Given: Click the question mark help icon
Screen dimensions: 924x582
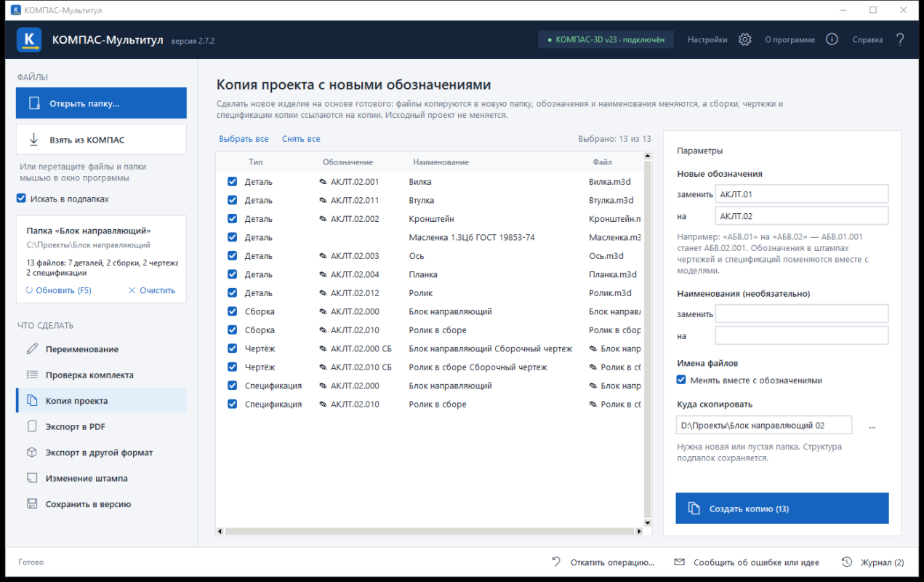Looking at the screenshot, I should point(900,39).
